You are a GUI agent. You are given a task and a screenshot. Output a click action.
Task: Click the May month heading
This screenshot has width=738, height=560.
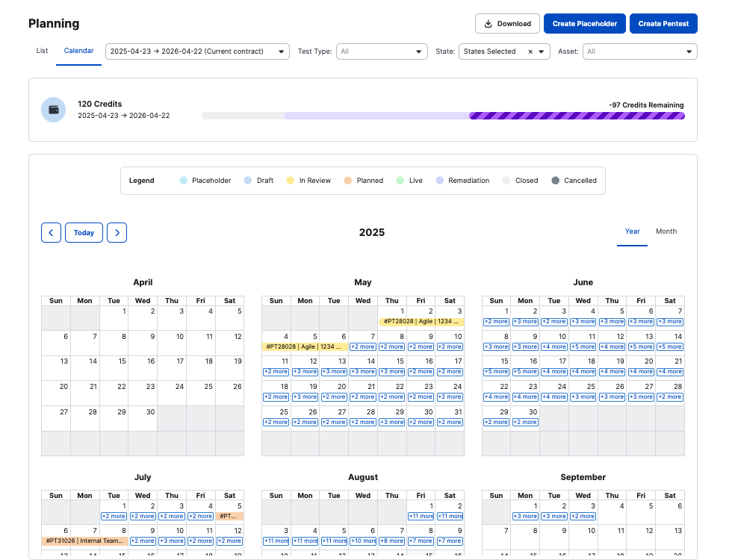pyautogui.click(x=363, y=282)
